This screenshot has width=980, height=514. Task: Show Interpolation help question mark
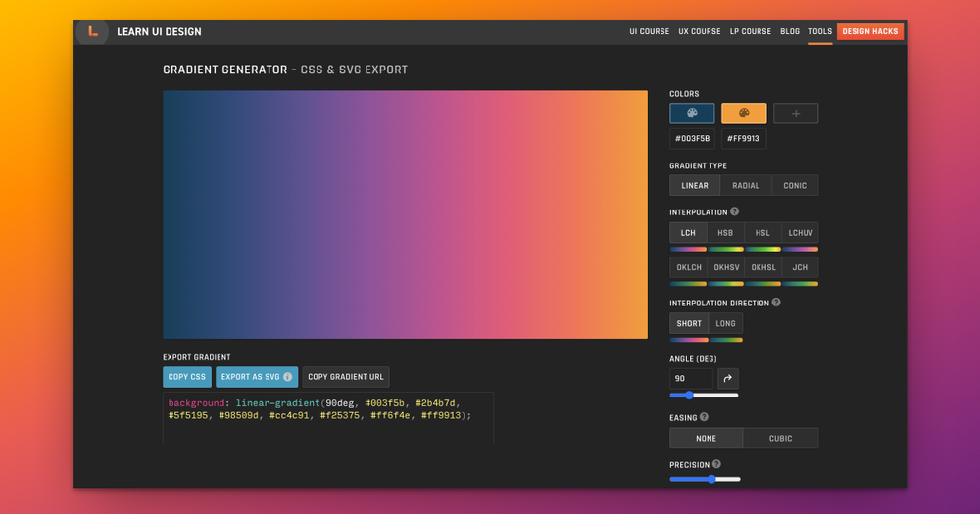734,211
